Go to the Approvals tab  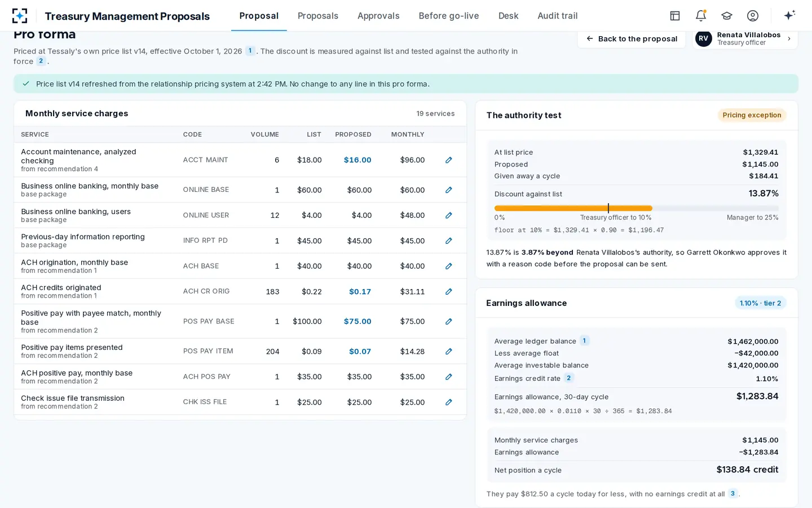378,16
